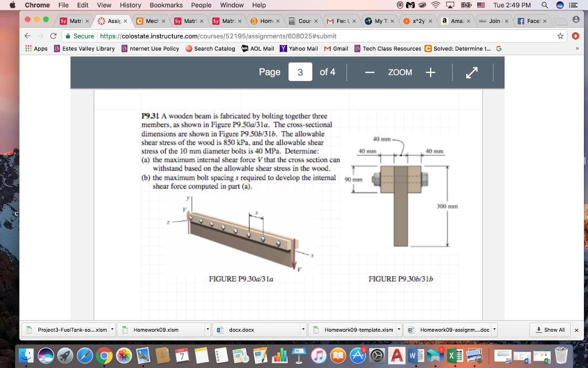Zoom in on the PDF page
Screen dimensions: 588x368
coord(430,72)
